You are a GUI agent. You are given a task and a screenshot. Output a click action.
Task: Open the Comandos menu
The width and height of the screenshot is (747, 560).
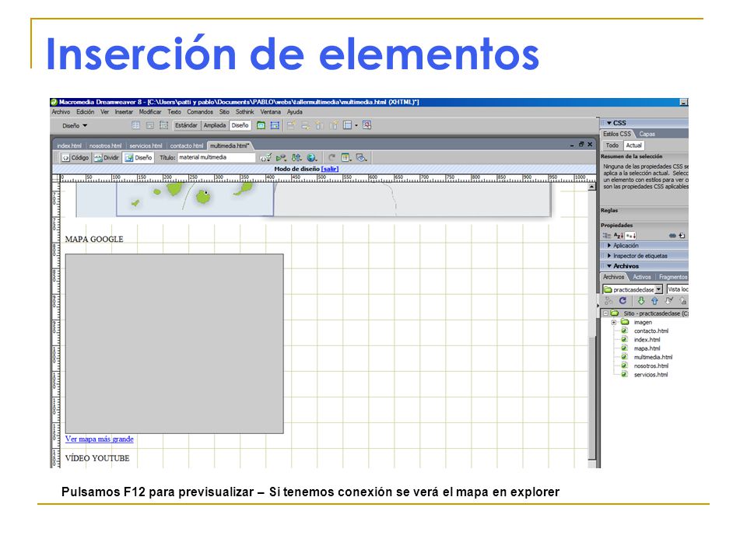tap(200, 112)
